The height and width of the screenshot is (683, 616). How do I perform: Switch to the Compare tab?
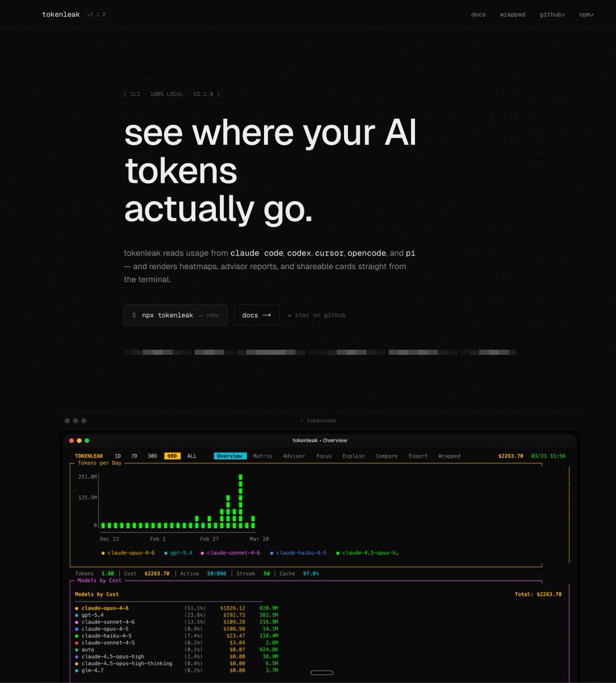pos(387,456)
